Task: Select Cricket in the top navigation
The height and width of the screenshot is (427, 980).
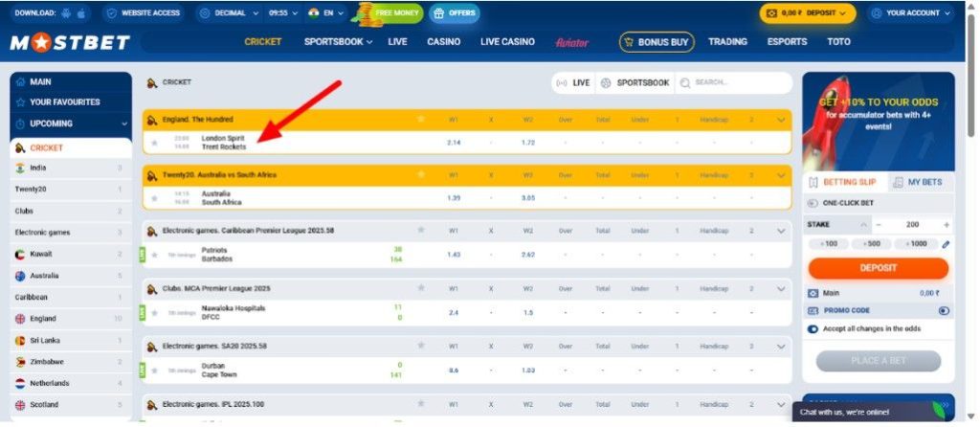Action: (262, 42)
